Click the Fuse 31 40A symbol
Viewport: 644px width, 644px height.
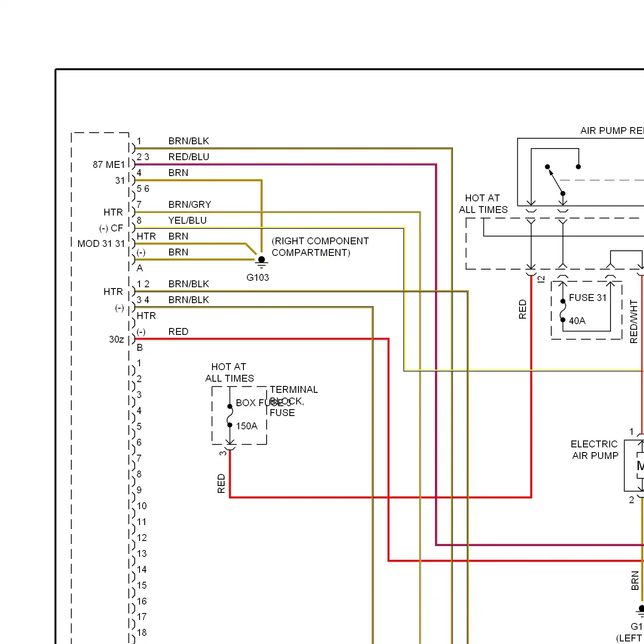point(563,310)
